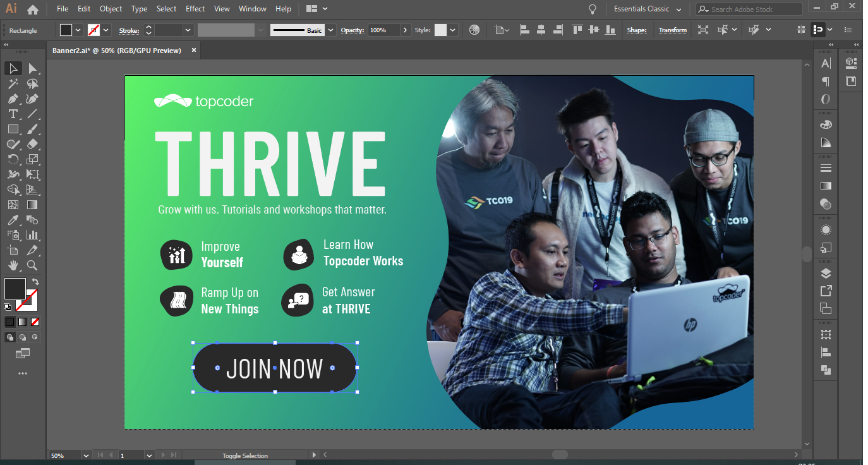Image resolution: width=868 pixels, height=465 pixels.
Task: Open the Paragraph panel icon
Action: 826,82
